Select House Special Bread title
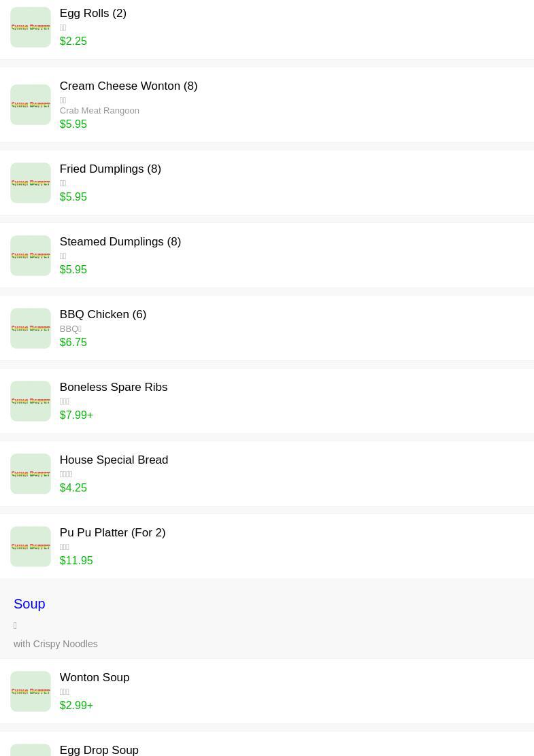Viewport: 534px width, 756px height. pos(114,460)
